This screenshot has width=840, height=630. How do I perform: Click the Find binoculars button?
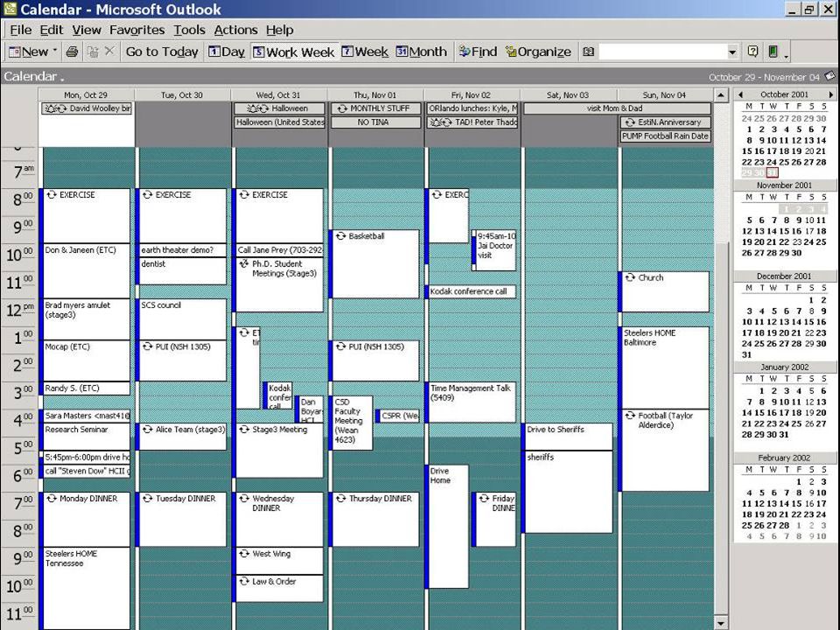point(478,52)
